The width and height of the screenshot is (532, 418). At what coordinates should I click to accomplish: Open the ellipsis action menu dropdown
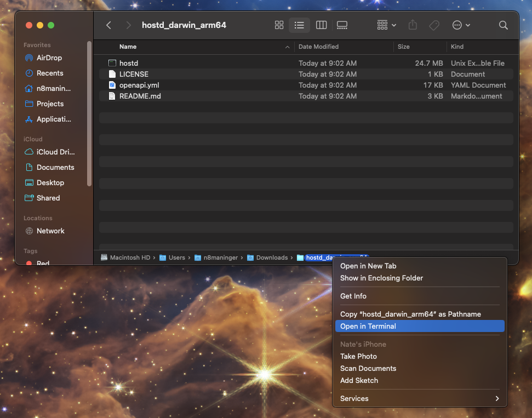[461, 25]
